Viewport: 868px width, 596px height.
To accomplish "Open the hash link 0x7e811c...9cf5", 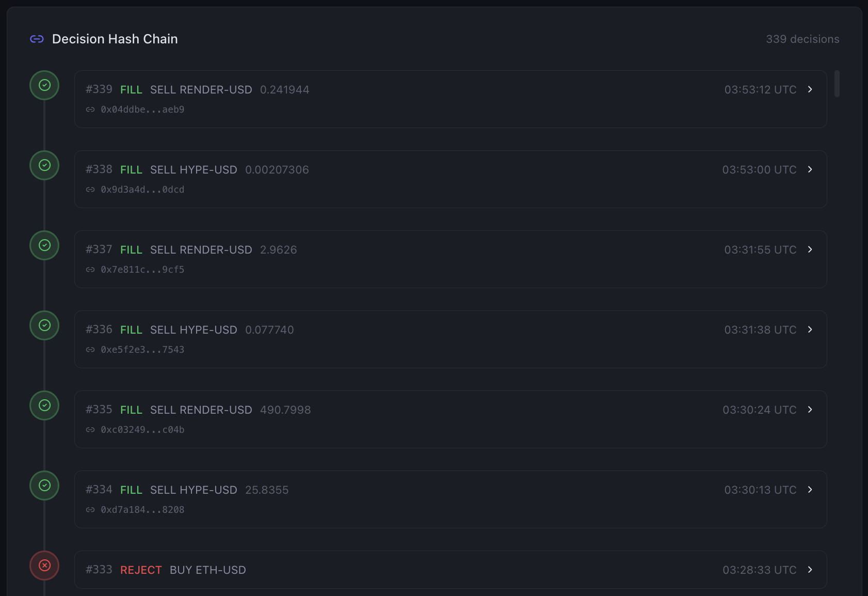I will pos(142,269).
